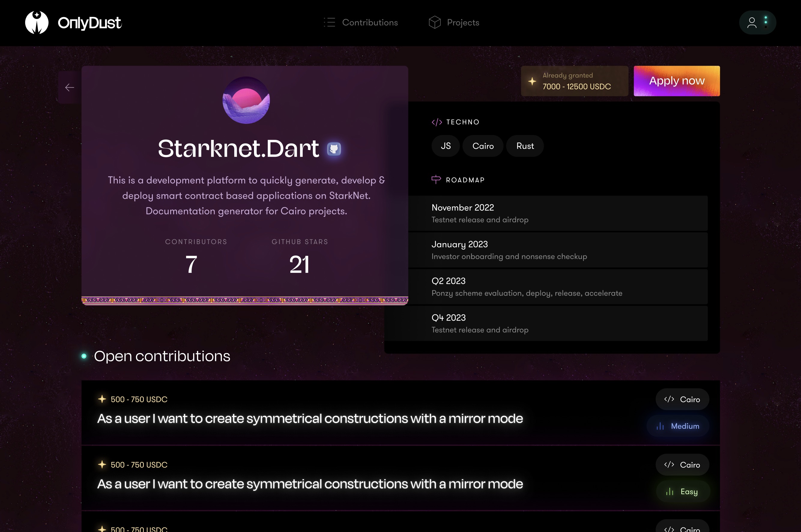Click the star icon in Already granted

(532, 81)
